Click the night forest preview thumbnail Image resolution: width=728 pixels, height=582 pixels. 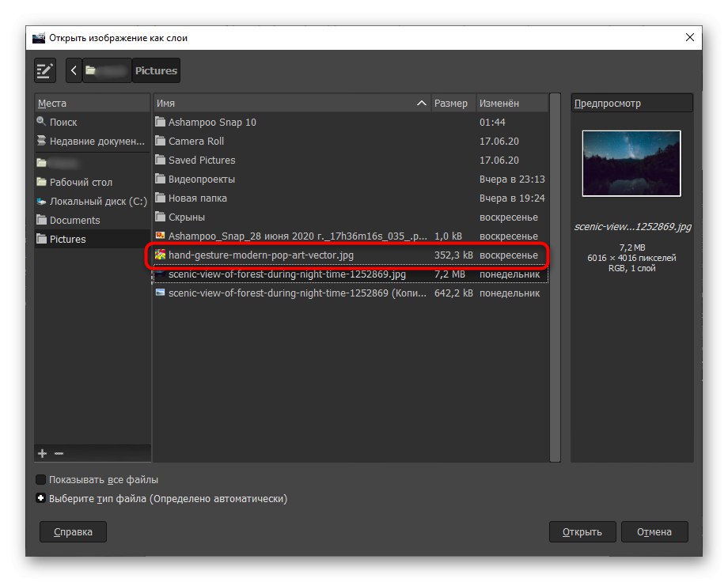pos(631,164)
